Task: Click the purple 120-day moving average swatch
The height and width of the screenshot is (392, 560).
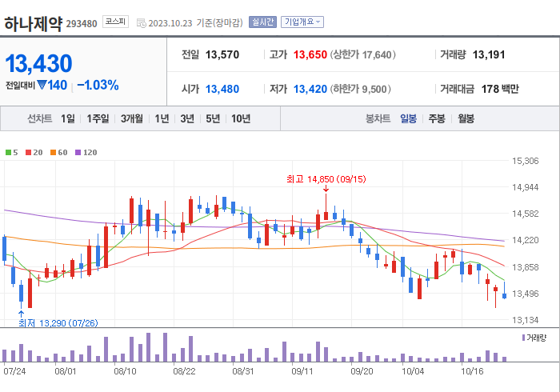Action: 78,153
